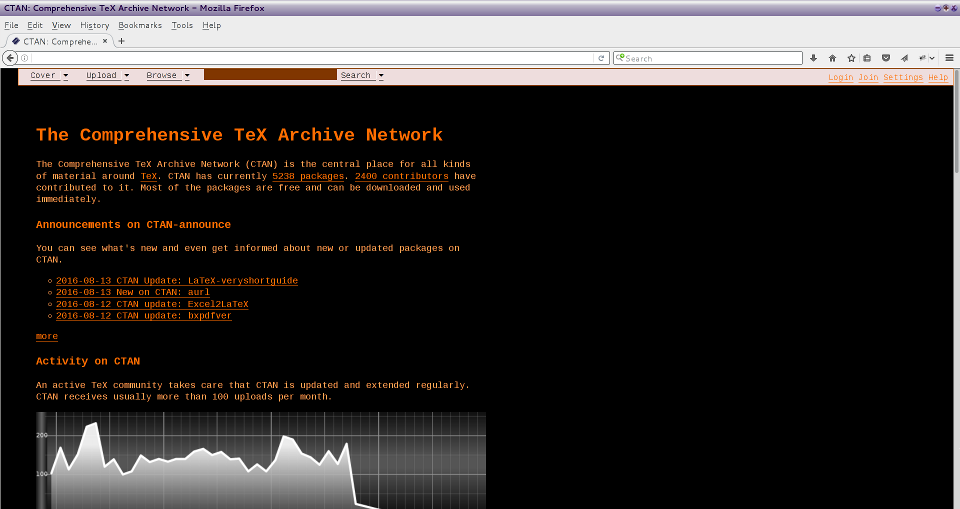Click the brown CTAN search input field
This screenshot has width=960, height=509.
[x=270, y=75]
